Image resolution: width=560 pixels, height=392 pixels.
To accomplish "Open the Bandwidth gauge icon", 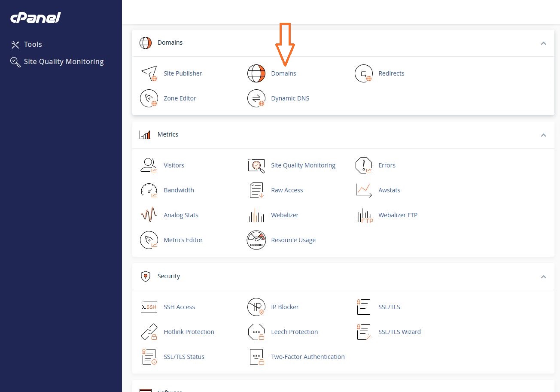I will click(x=149, y=190).
